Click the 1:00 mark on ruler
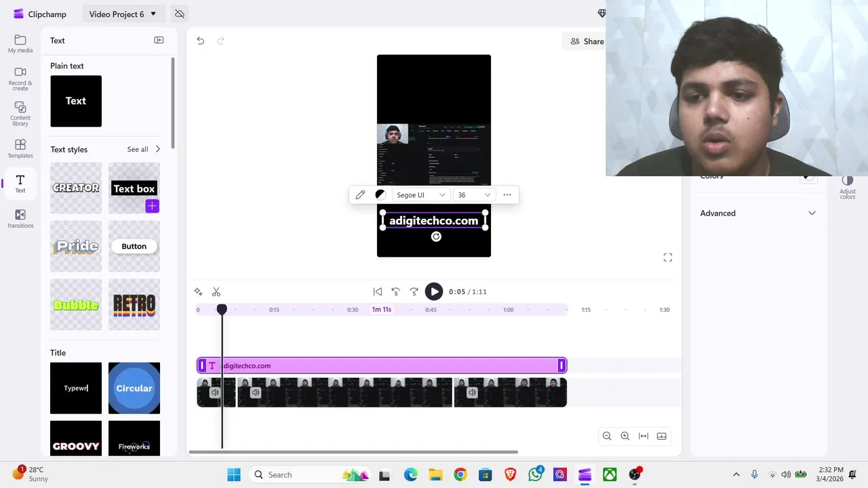The height and width of the screenshot is (488, 868). (508, 310)
